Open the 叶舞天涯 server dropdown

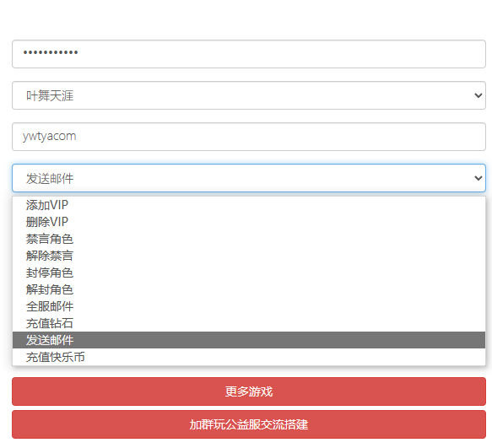(249, 95)
